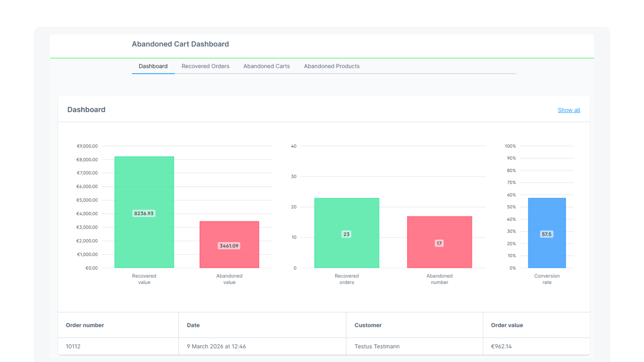The width and height of the screenshot is (644, 362).
Task: Click the 3461.09 value label
Action: 229,246
